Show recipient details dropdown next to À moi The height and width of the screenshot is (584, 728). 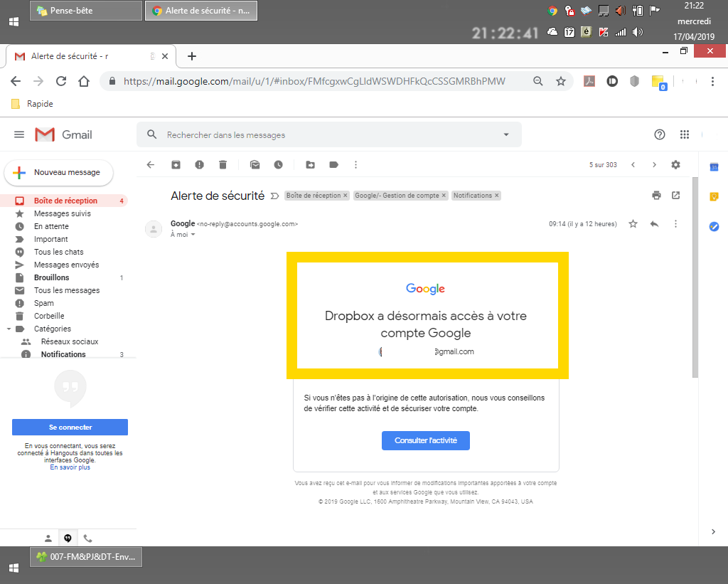[193, 235]
